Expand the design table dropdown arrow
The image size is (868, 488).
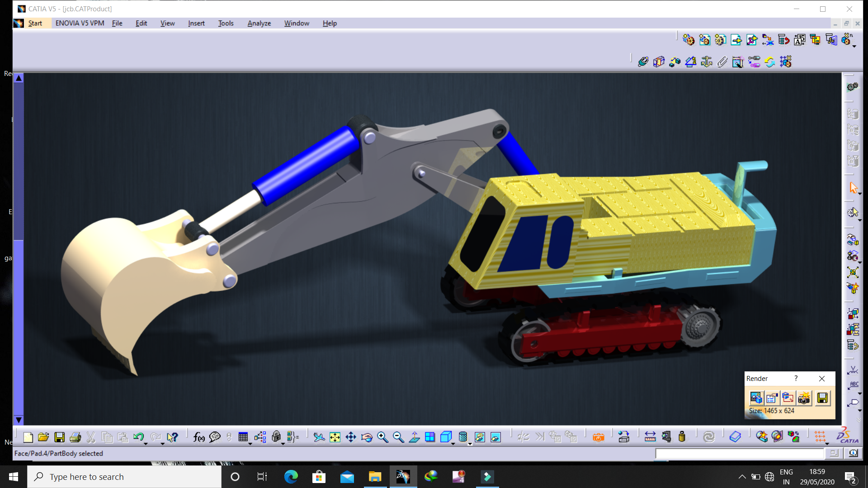[x=250, y=444]
